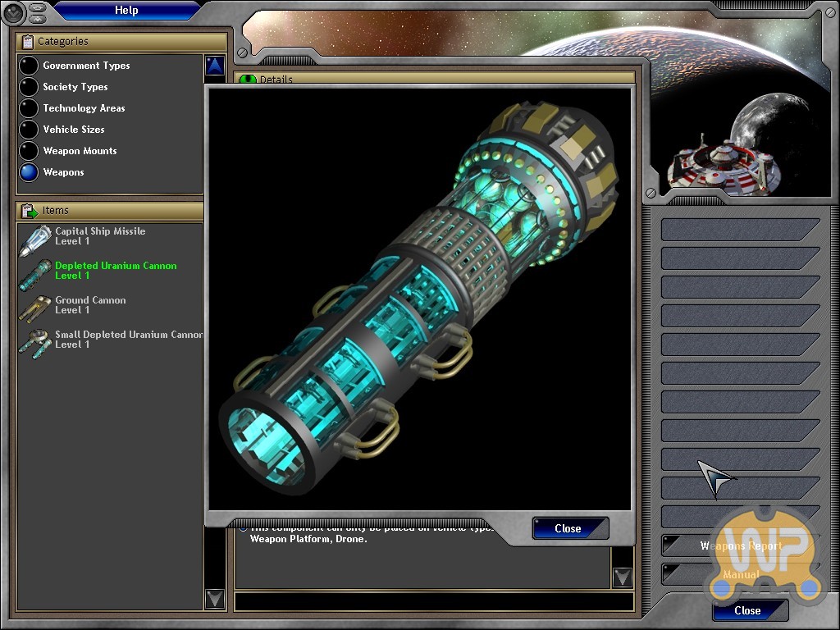Select the Government Types category sphere
Screen dimensions: 840x630
pyautogui.click(x=29, y=66)
